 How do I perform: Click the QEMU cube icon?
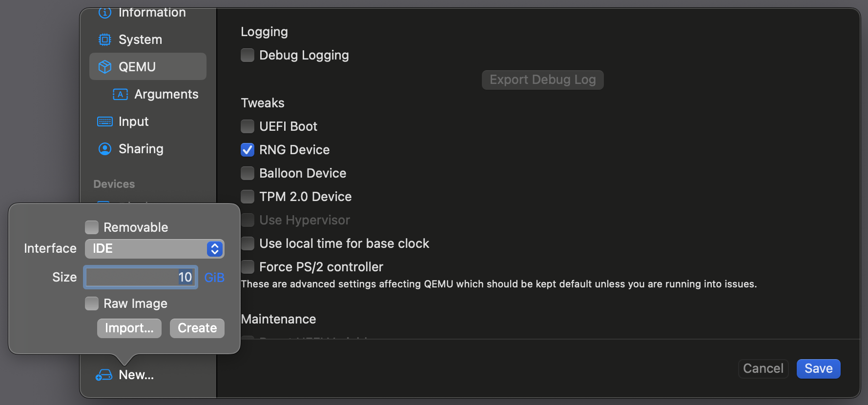tap(104, 67)
